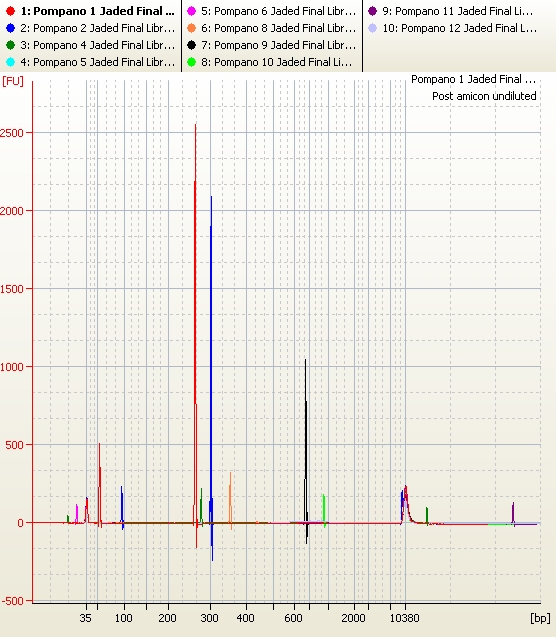Click the blue dot for Pompano 2
This screenshot has width=556, height=637.
pos(11,28)
